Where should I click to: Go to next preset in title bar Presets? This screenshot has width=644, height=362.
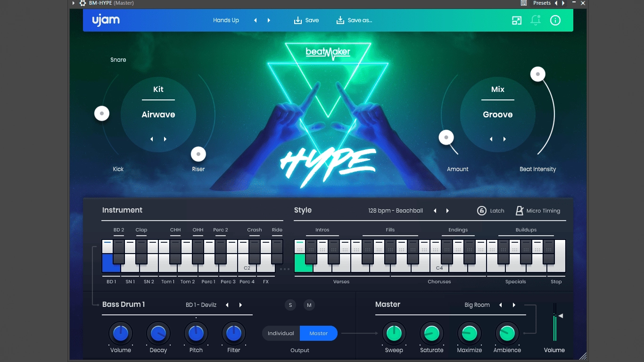coord(563,3)
